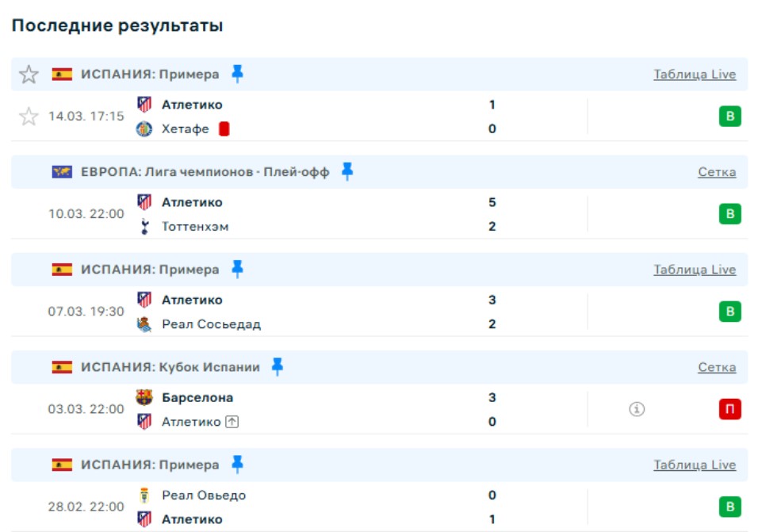
Task: Click the Getafe club crest
Action: [144, 129]
